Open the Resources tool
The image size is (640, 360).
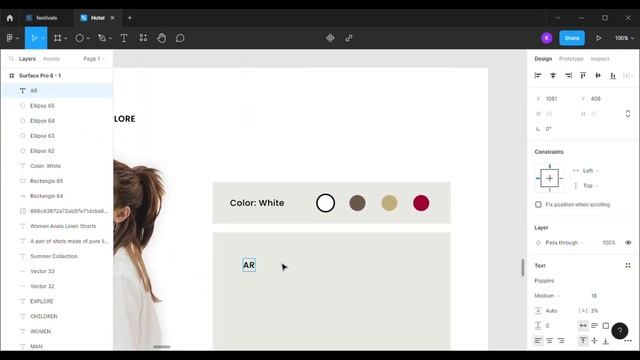tap(143, 38)
